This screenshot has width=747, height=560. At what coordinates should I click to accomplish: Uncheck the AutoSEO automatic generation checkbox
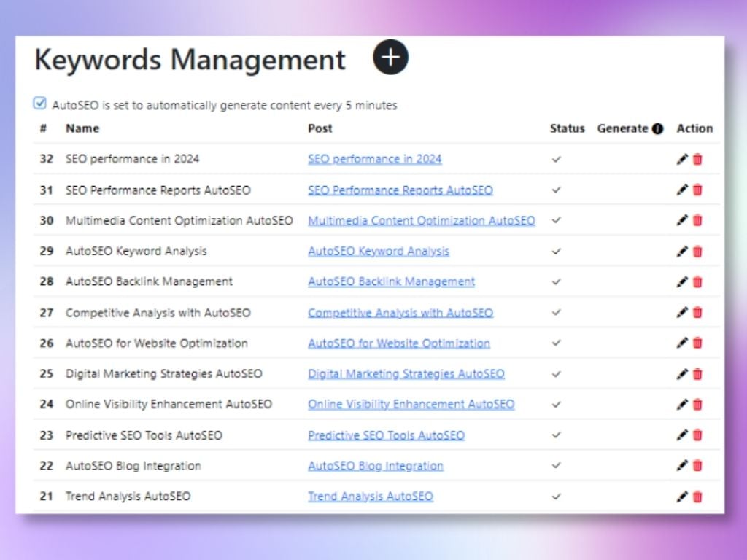click(40, 104)
